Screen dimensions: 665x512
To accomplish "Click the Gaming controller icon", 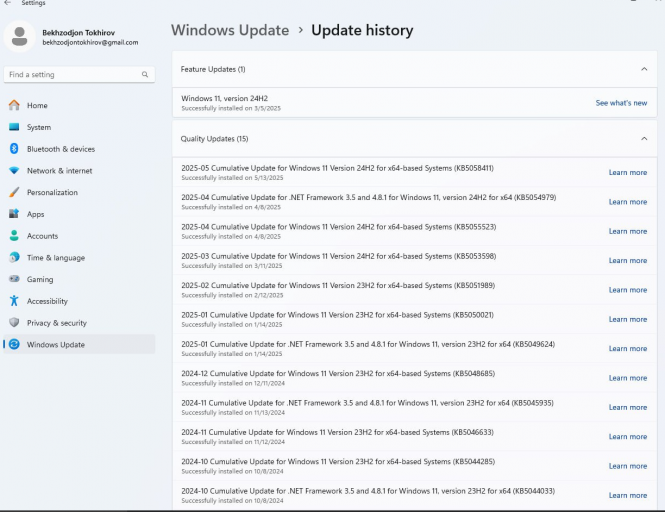I will pyautogui.click(x=14, y=279).
